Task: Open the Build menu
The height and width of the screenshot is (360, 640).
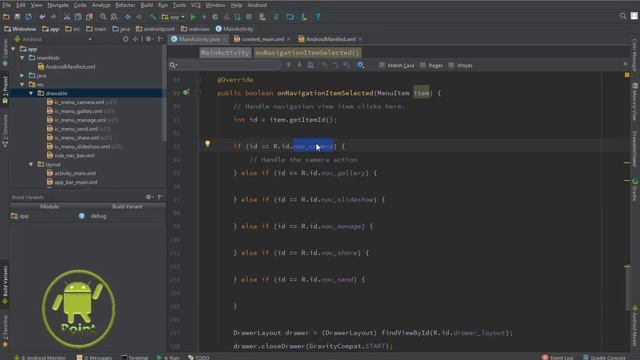Action: 147,5
